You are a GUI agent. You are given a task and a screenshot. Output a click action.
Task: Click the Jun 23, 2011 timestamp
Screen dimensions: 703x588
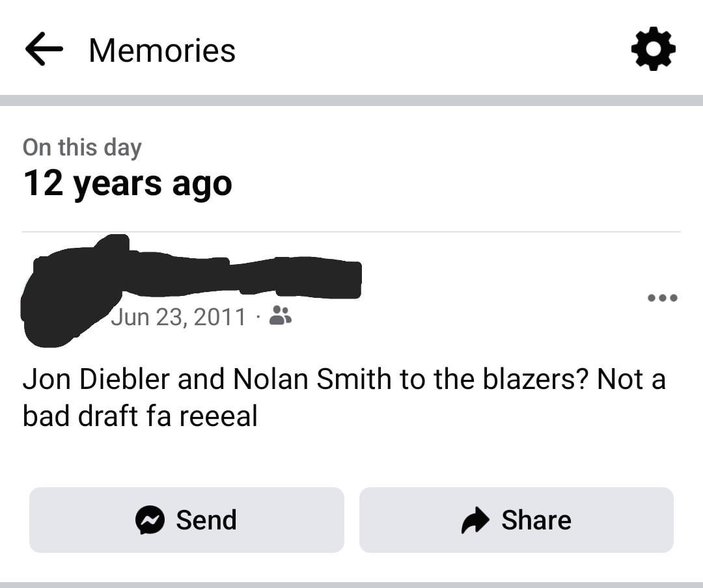(178, 317)
